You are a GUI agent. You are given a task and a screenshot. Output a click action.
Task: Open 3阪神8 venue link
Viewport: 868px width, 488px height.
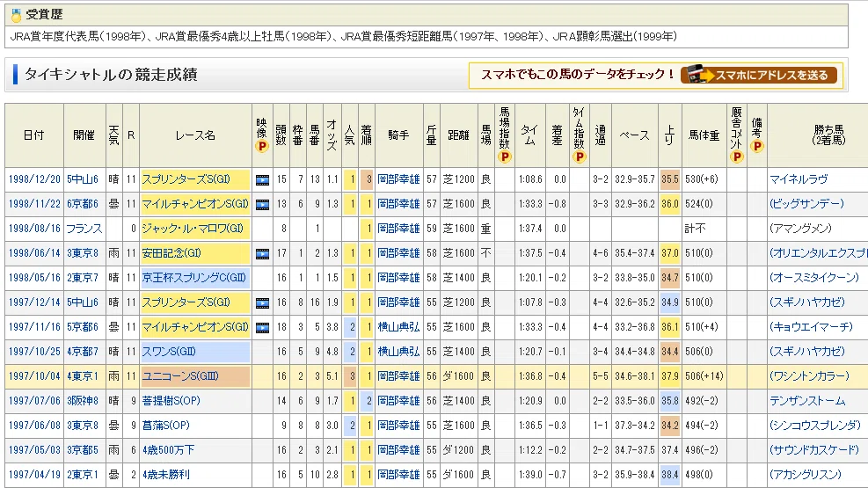(x=83, y=401)
